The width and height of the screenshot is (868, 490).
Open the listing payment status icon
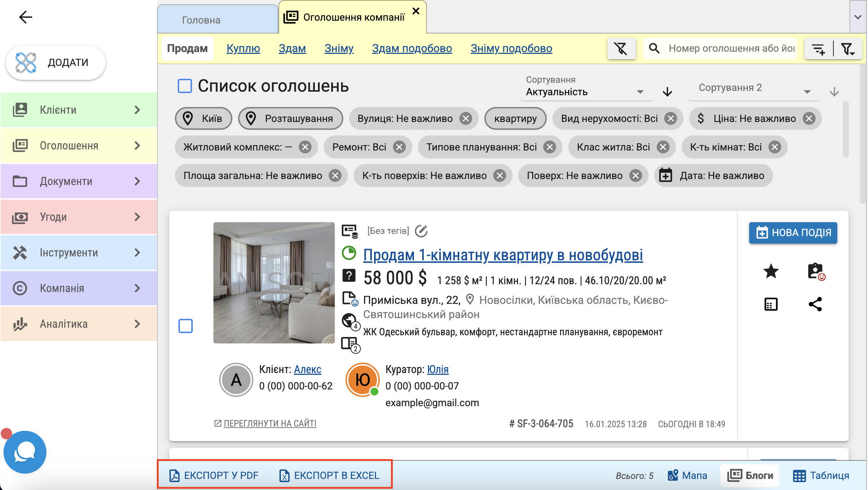coord(349,231)
